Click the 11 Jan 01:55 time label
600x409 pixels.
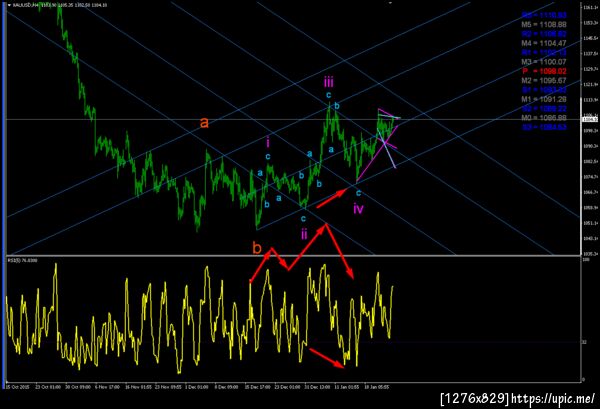pos(347,387)
